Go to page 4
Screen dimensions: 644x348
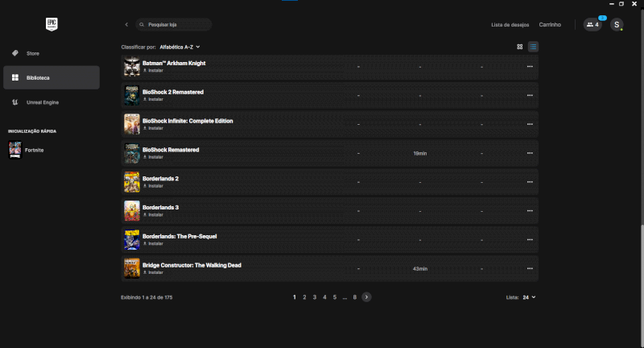[324, 297]
